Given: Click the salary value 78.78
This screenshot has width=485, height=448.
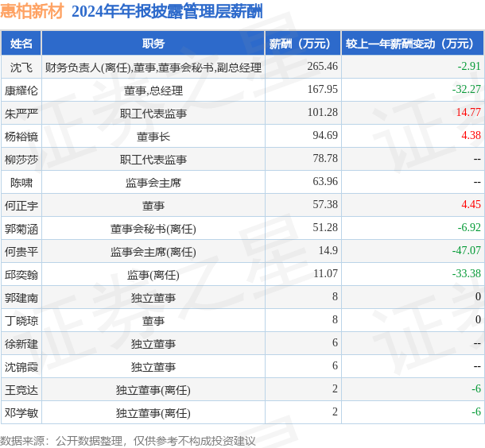Looking at the screenshot, I should (325, 158).
